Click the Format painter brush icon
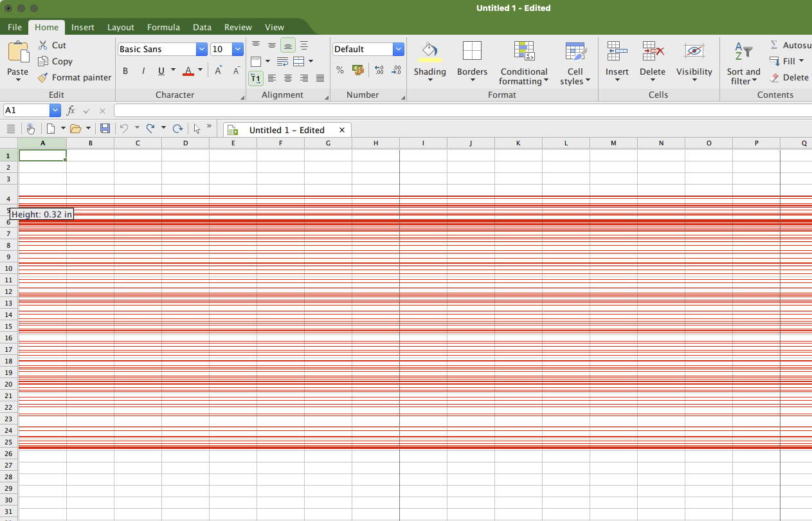This screenshot has width=812, height=521. (x=43, y=78)
